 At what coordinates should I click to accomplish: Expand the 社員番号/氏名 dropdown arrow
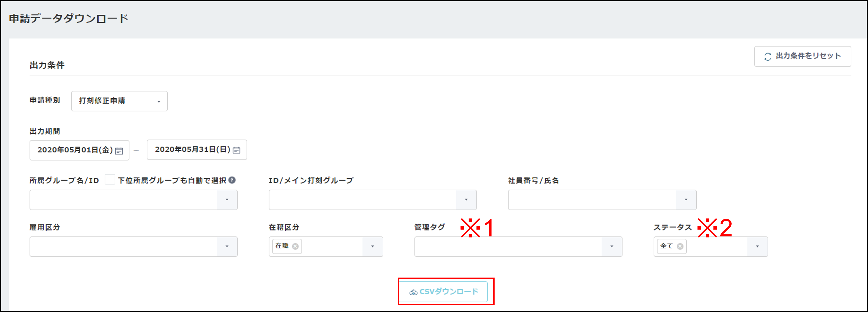(686, 200)
